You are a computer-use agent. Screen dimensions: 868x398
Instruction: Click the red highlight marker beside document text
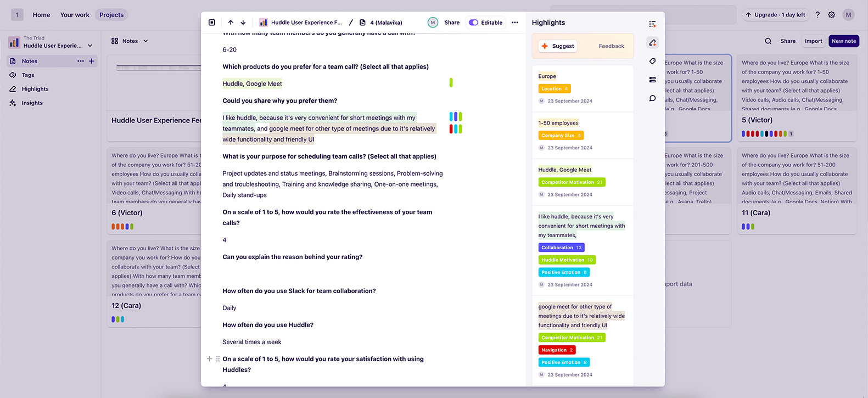(x=451, y=129)
